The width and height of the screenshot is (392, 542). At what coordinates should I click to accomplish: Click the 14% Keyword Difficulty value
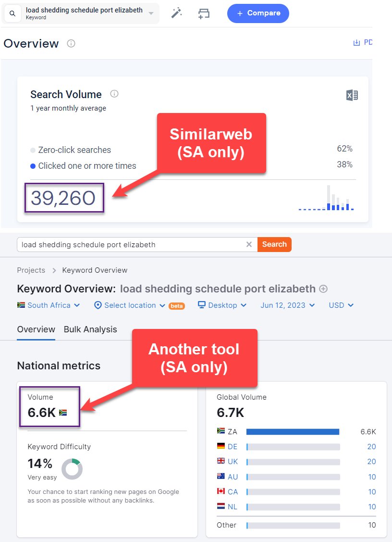pos(40,464)
